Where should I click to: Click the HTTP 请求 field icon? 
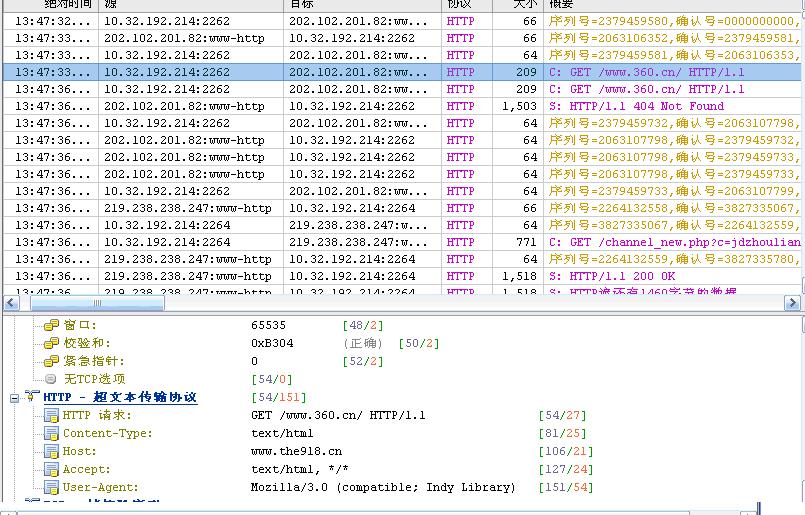pyautogui.click(x=51, y=416)
